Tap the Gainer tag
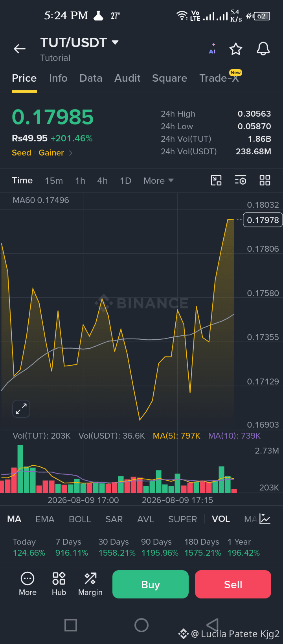The image size is (283, 644). click(x=51, y=153)
